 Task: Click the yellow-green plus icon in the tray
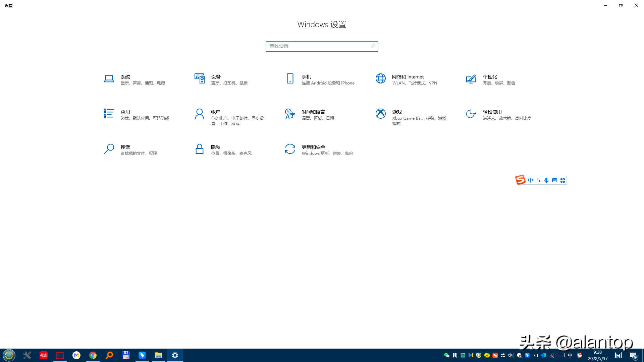(487, 355)
